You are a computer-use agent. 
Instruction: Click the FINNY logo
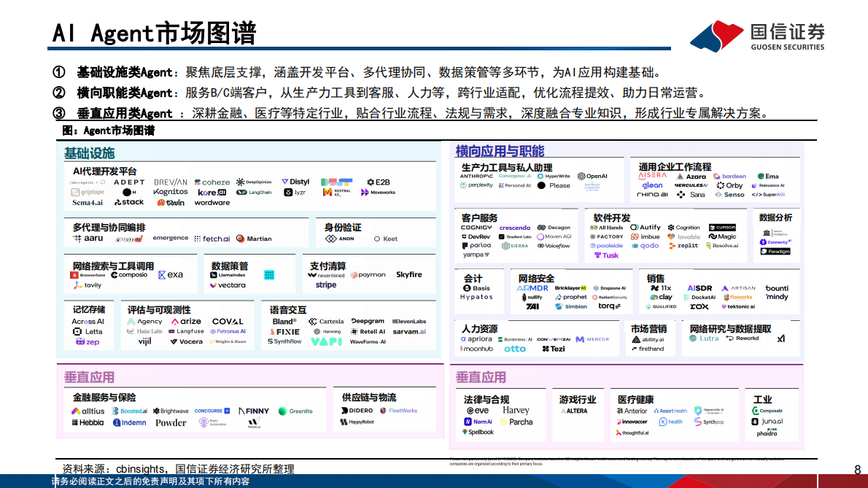point(254,411)
